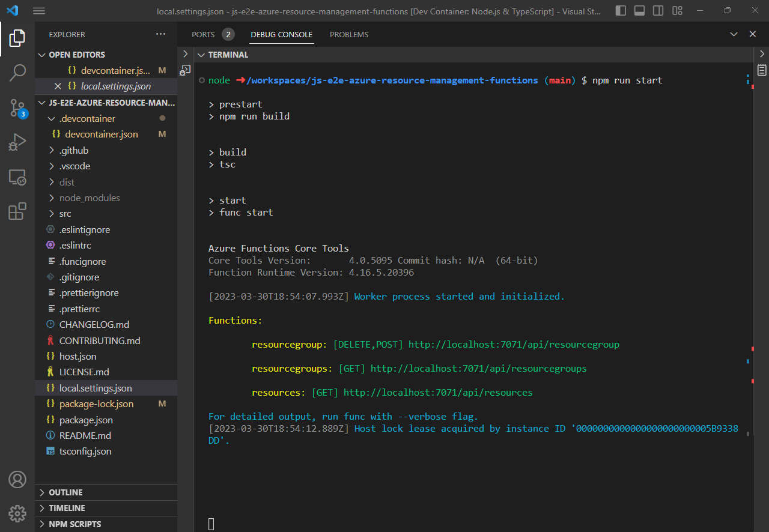
Task: Follow the http://localhost:7071/api/resourcegroups link
Action: [x=479, y=369]
